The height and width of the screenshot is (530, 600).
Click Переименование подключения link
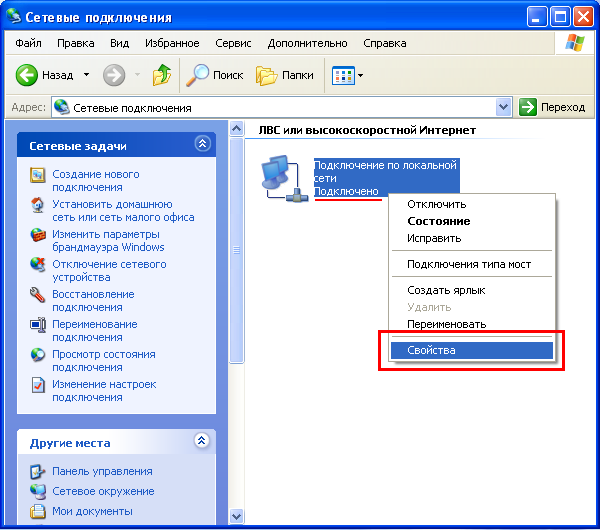[x=95, y=331]
